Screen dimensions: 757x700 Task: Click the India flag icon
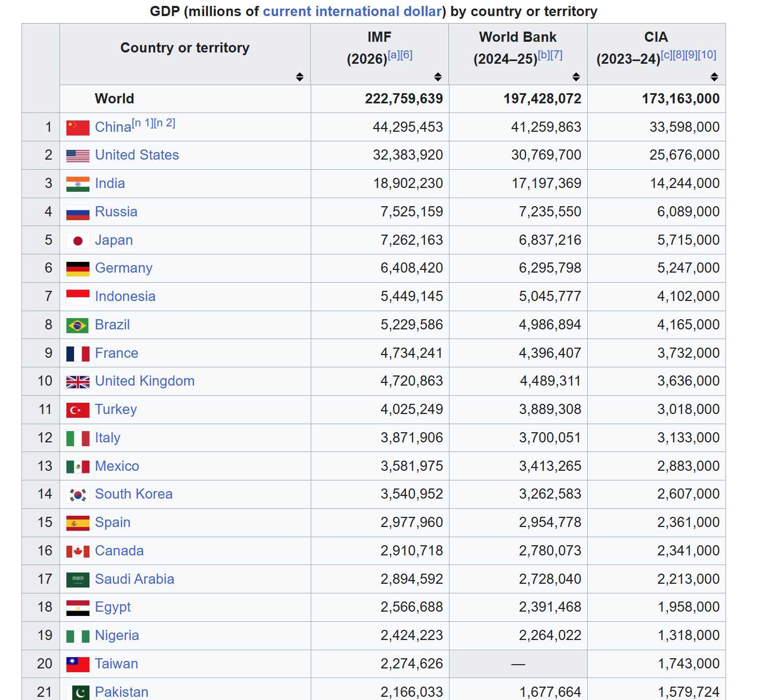click(78, 184)
